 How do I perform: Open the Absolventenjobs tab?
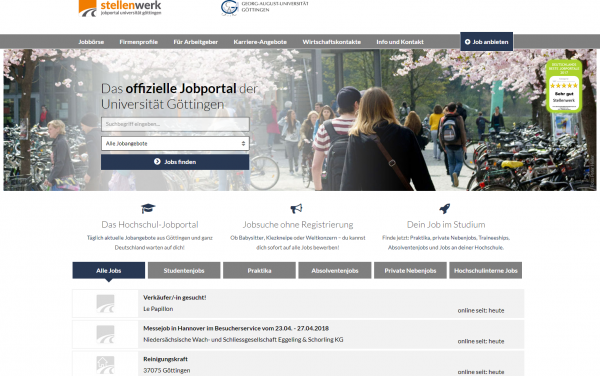[335, 270]
